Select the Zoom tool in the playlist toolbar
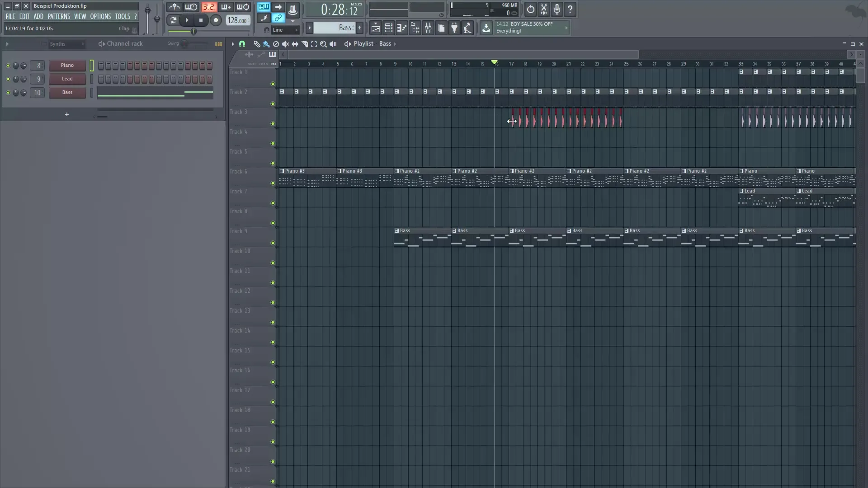Screen dimensions: 868x488 click(x=324, y=44)
